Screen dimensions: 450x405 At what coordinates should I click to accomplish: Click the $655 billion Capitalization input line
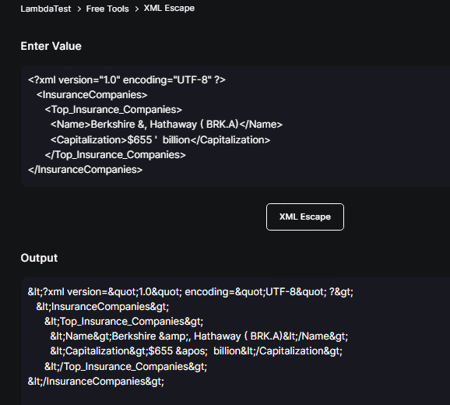click(160, 140)
